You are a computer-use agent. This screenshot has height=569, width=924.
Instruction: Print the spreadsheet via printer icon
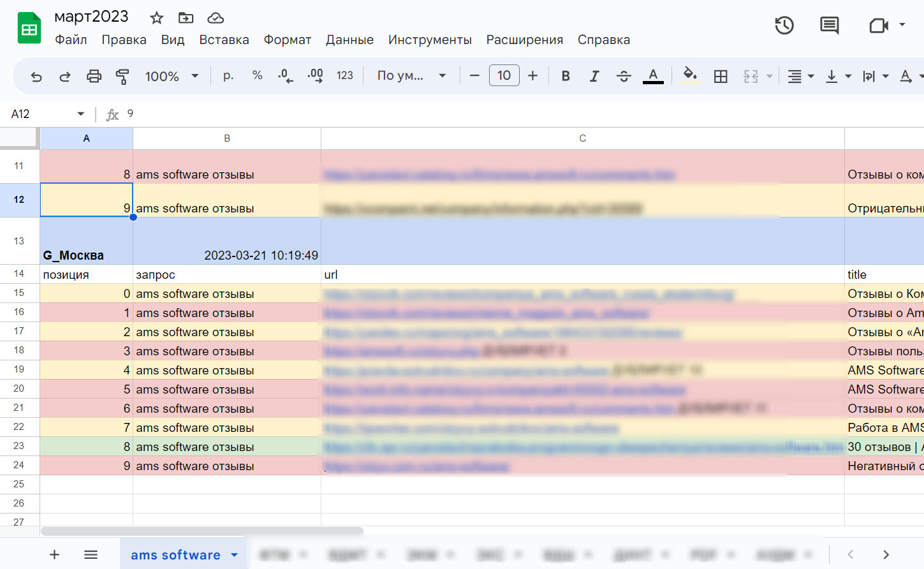(94, 77)
